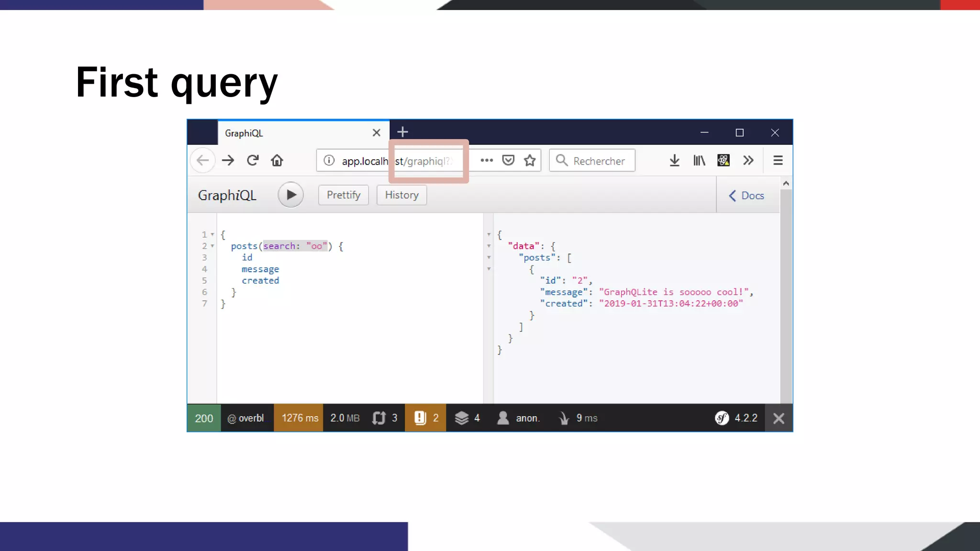980x551 pixels.
Task: Collapse the "data" node in results
Action: coord(489,246)
